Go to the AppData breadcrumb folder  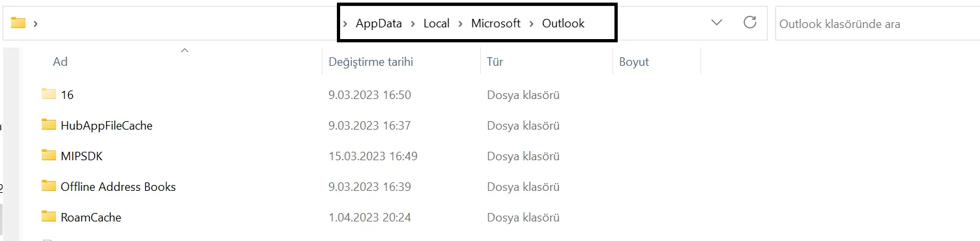379,23
